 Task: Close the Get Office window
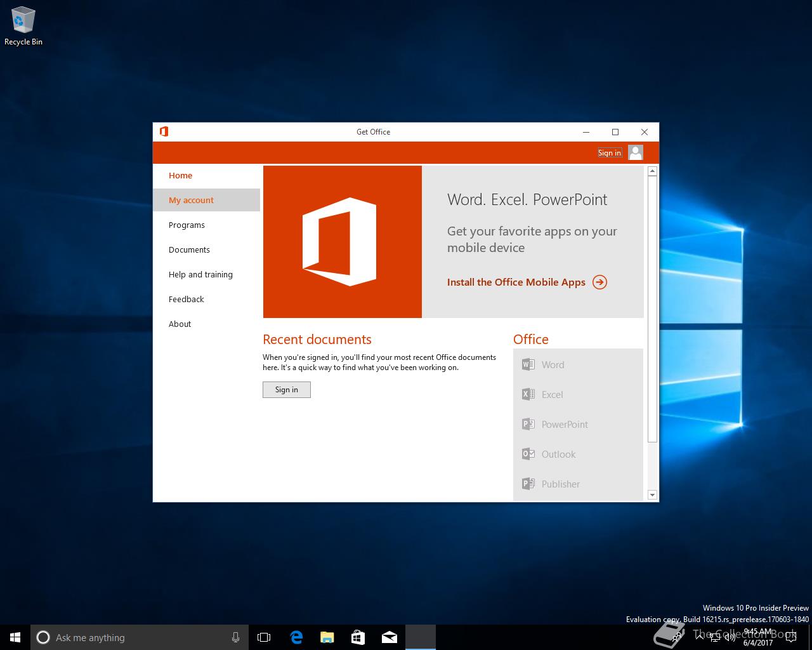pos(645,132)
